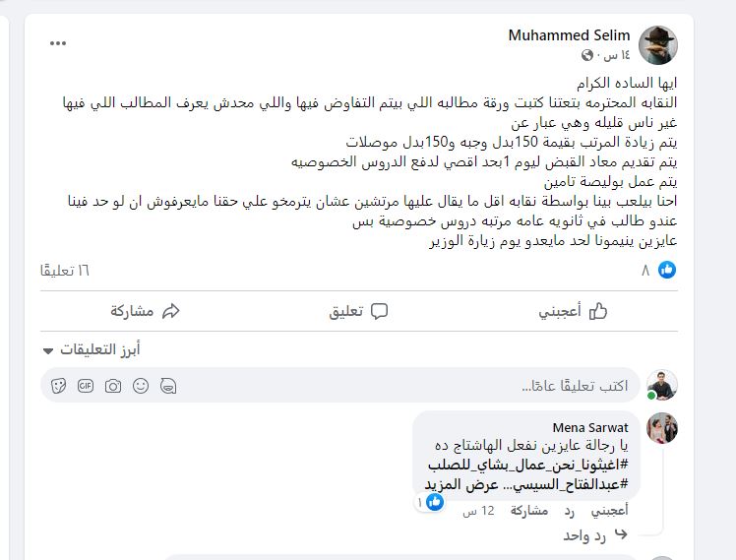The width and height of the screenshot is (736, 560).
Task: Open Muhammed Selim's profile name link
Action: pyautogui.click(x=570, y=35)
